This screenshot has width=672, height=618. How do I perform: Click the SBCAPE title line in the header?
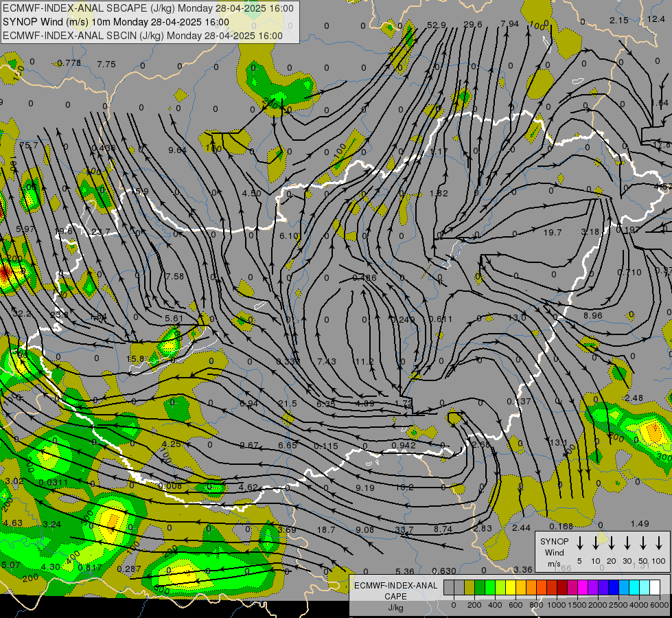point(148,8)
